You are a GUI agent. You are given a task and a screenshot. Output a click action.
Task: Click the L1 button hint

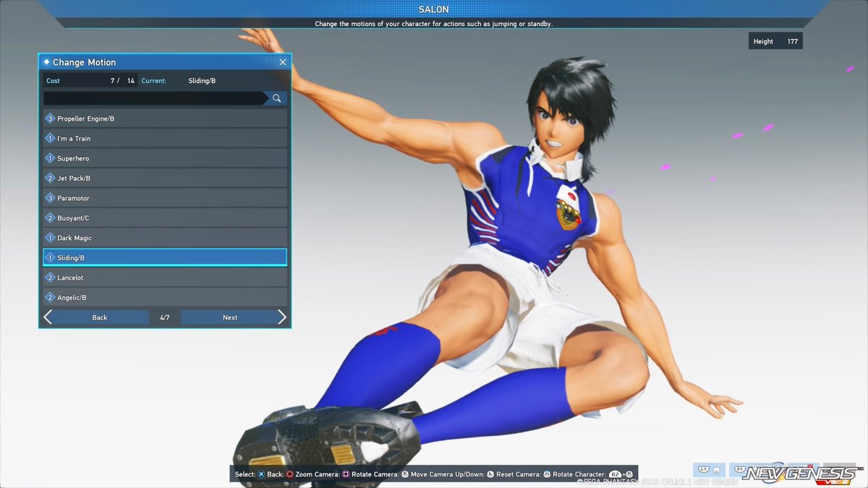pos(709,470)
